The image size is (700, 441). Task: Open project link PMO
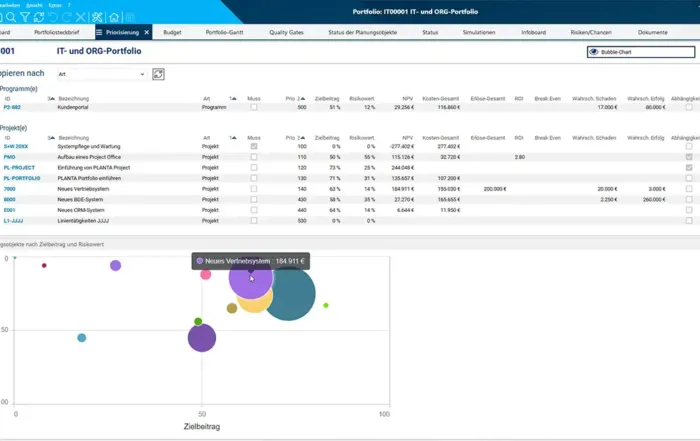click(9, 157)
